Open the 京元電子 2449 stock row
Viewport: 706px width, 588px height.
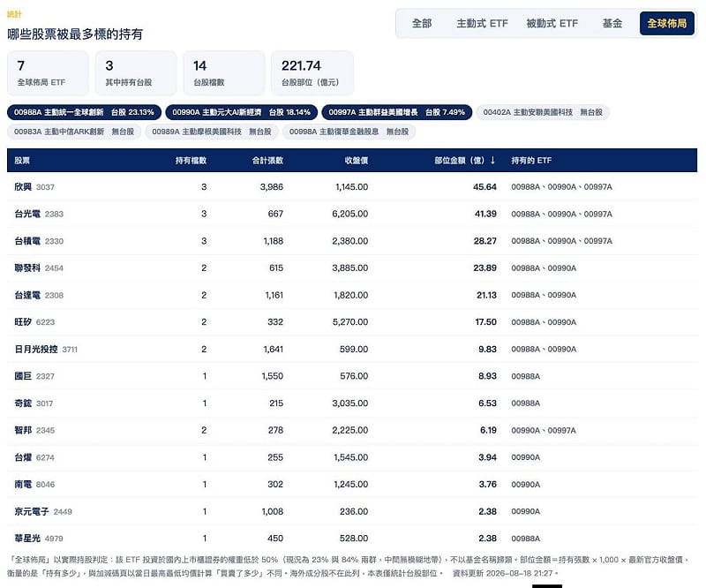pos(352,511)
